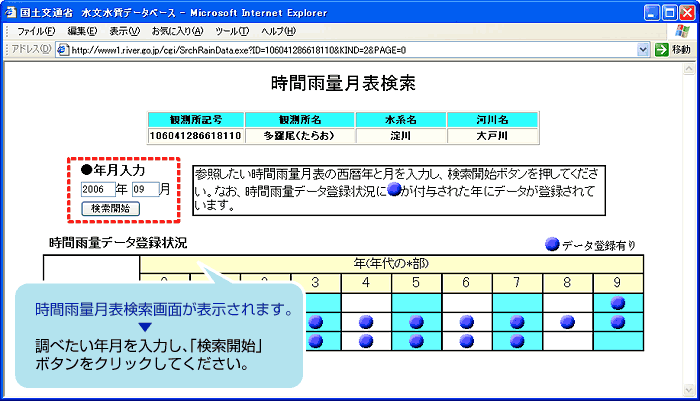Click the blue dot in the データ登録有り legend
The width and height of the screenshot is (700, 401).
click(x=552, y=244)
